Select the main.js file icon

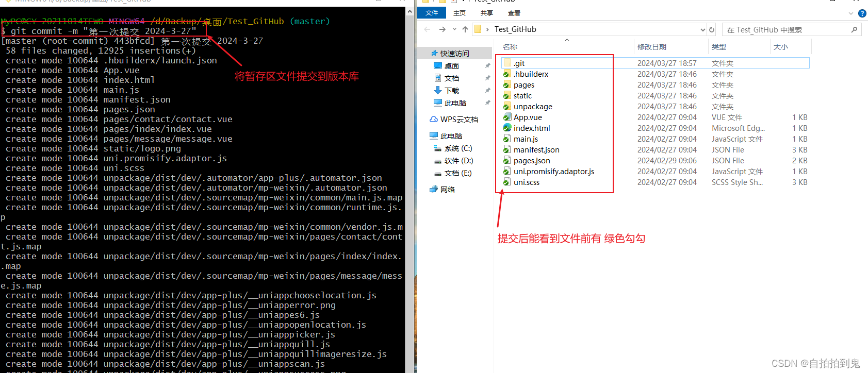(x=507, y=139)
